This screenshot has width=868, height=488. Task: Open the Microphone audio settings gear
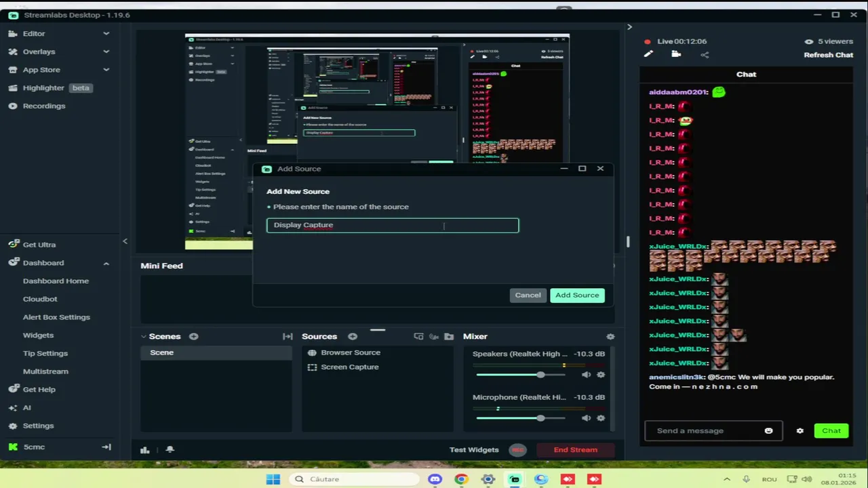click(600, 418)
